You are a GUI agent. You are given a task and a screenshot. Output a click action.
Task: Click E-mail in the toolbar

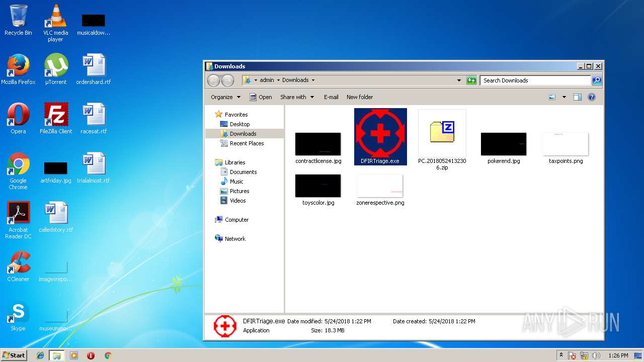tap(331, 97)
